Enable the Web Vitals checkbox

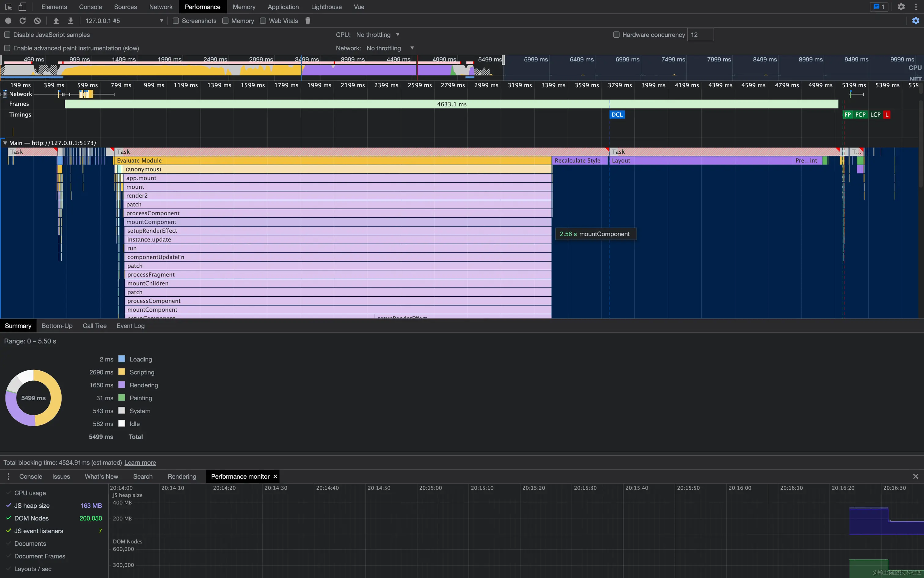click(x=263, y=21)
